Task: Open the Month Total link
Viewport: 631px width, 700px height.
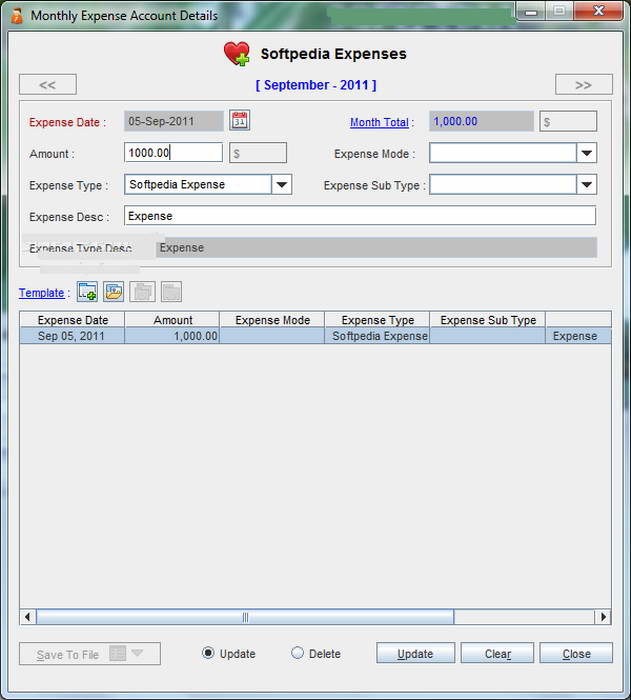Action: click(x=379, y=122)
